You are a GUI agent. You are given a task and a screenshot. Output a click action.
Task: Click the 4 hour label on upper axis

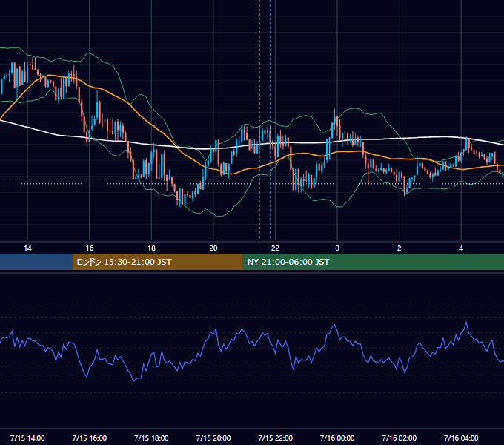point(461,248)
